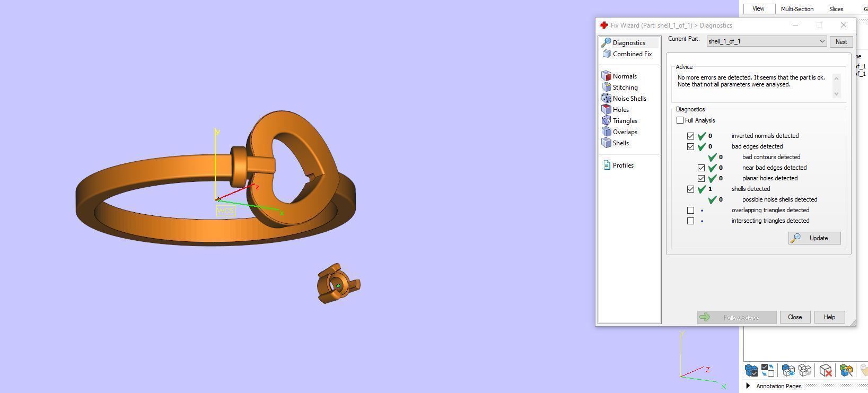This screenshot has height=393, width=868.
Task: Uncheck near bad edges detected
Action: click(x=702, y=168)
